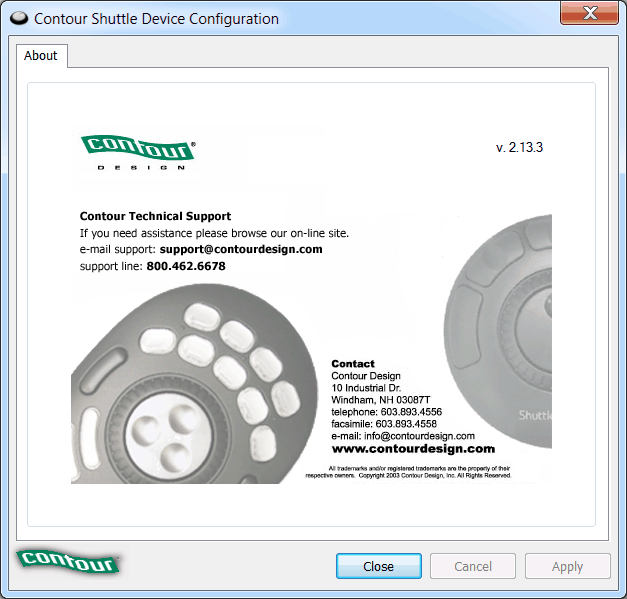Click the 10 Industrial Dr. address line
Image resolution: width=627 pixels, height=599 pixels.
tap(366, 388)
